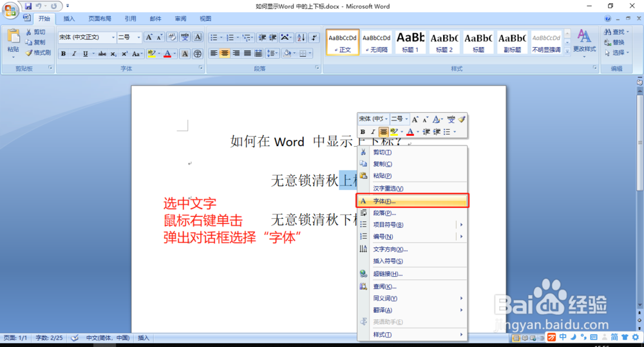Switch to the 插入 ribbon tab

click(69, 19)
